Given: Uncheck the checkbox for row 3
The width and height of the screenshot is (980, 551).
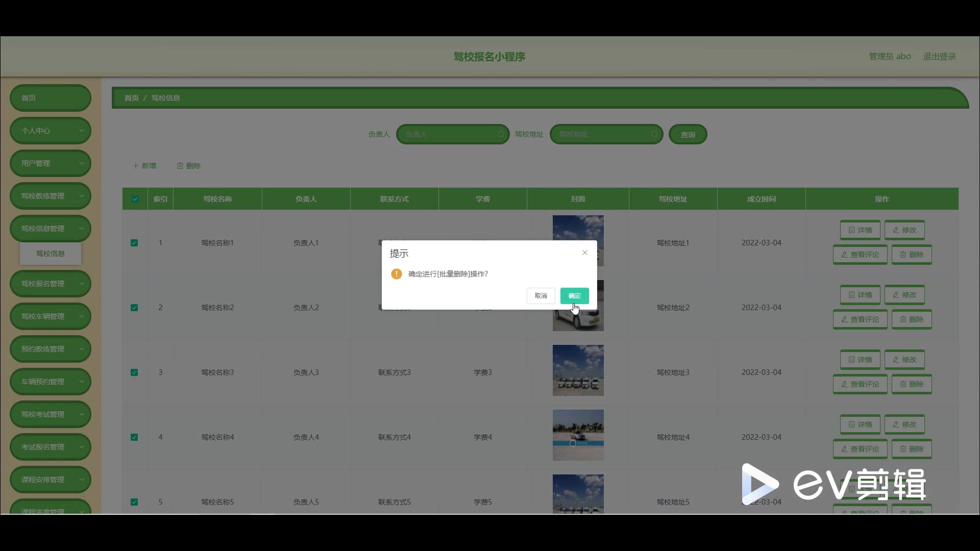Looking at the screenshot, I should (134, 372).
